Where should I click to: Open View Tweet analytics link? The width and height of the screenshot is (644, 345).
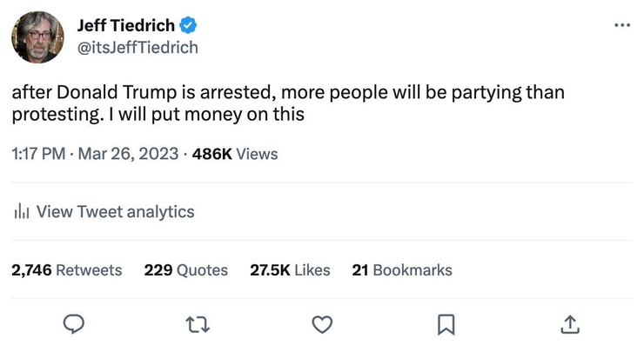tap(116, 212)
